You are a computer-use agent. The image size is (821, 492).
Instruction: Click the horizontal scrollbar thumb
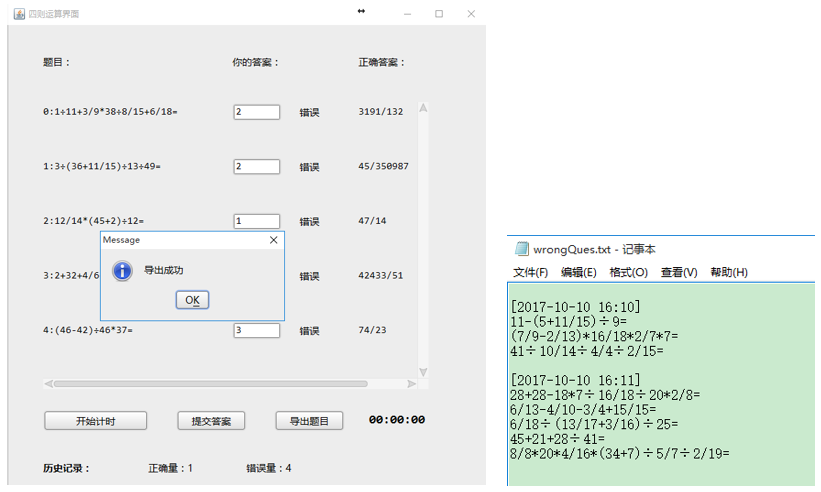pyautogui.click(x=210, y=384)
